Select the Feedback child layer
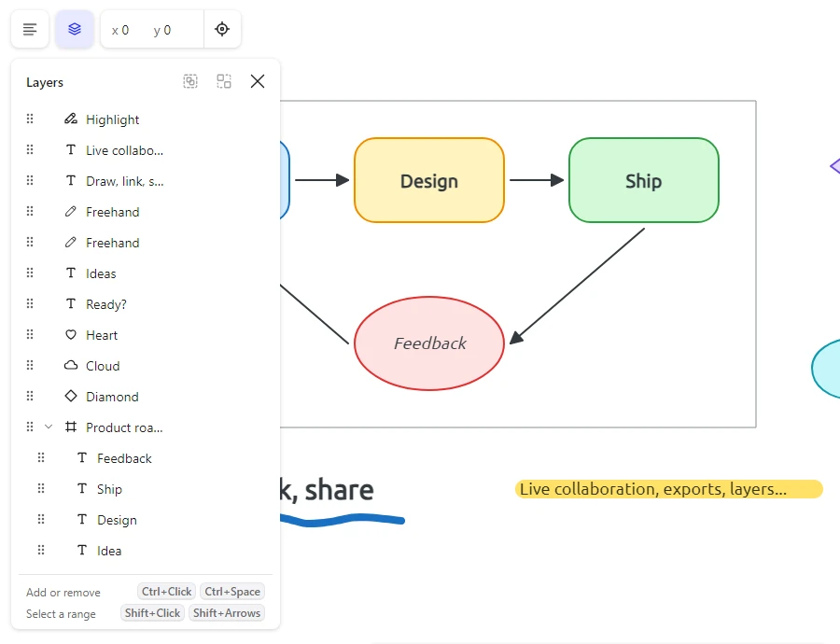Image resolution: width=840 pixels, height=644 pixels. [146, 458]
